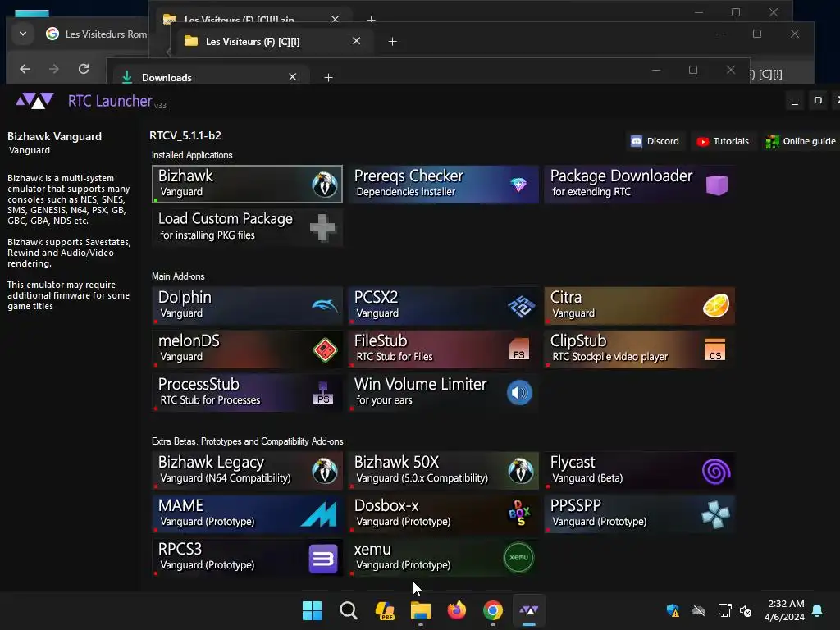This screenshot has height=630, width=840.
Task: Switch to the Downloads tab in background window
Action: (209, 77)
